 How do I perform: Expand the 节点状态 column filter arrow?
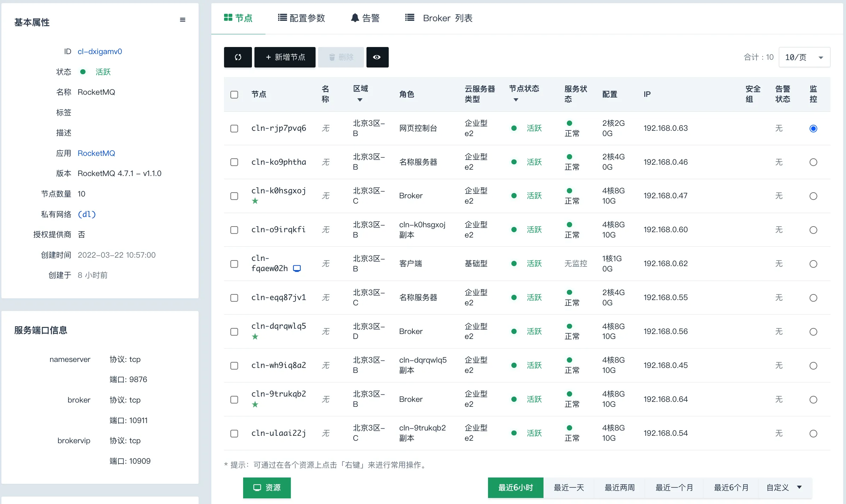(x=516, y=100)
